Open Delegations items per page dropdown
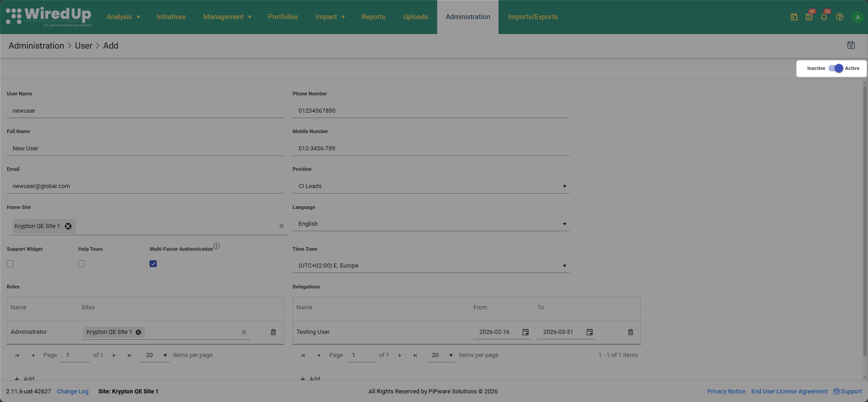Image resolution: width=868 pixels, height=402 pixels. tap(441, 355)
